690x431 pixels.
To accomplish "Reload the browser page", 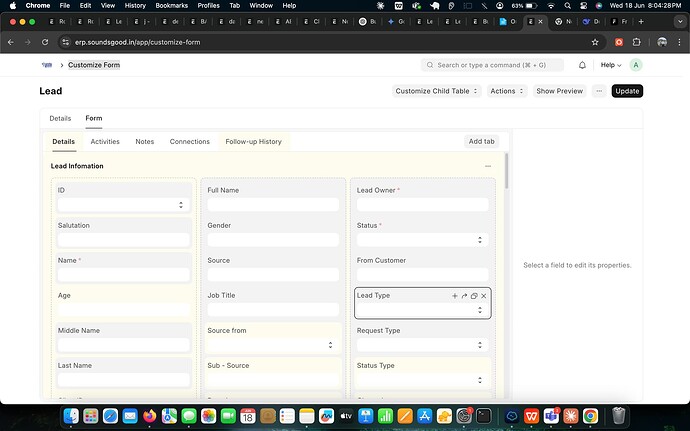I will tap(45, 42).
